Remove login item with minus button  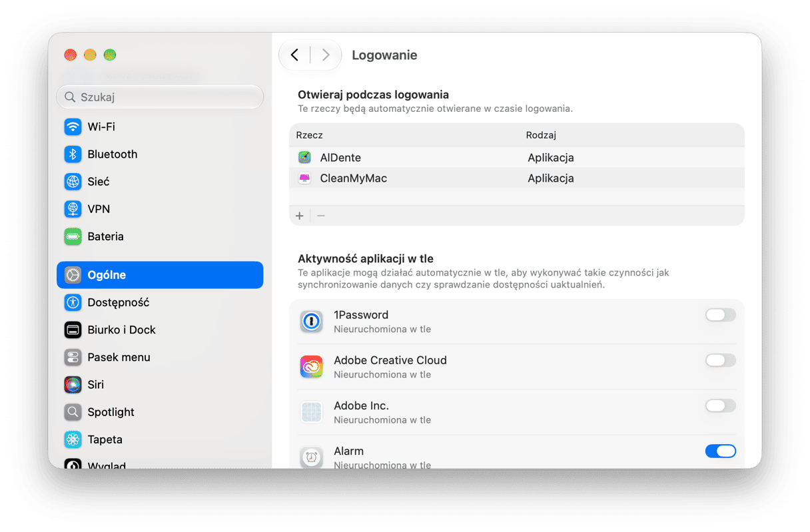tap(320, 216)
